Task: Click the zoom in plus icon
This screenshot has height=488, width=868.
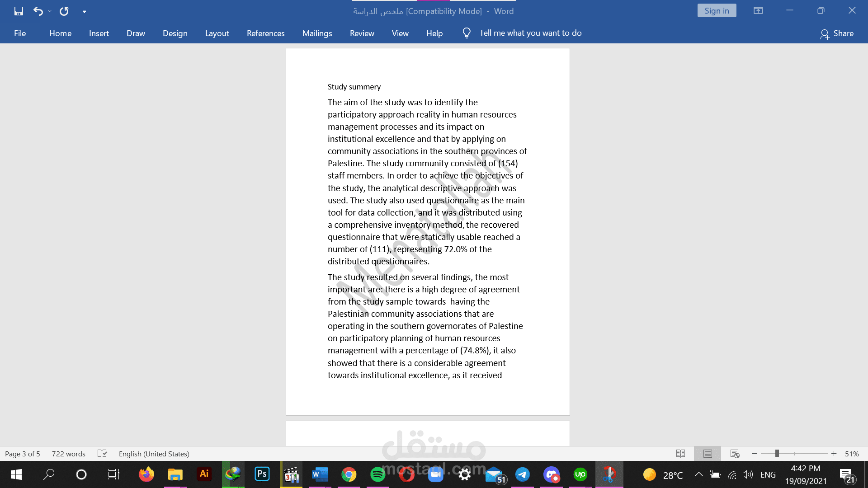Action: (834, 454)
